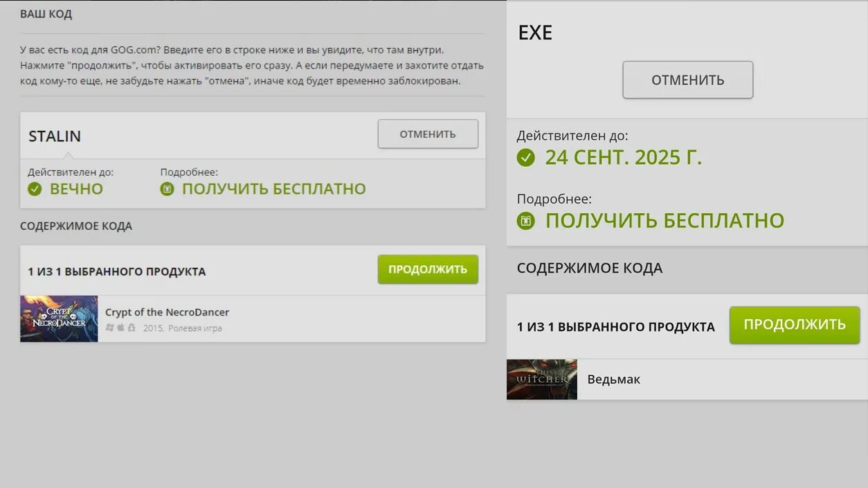868x488 pixels.
Task: Click the EXE code title
Action: (535, 32)
